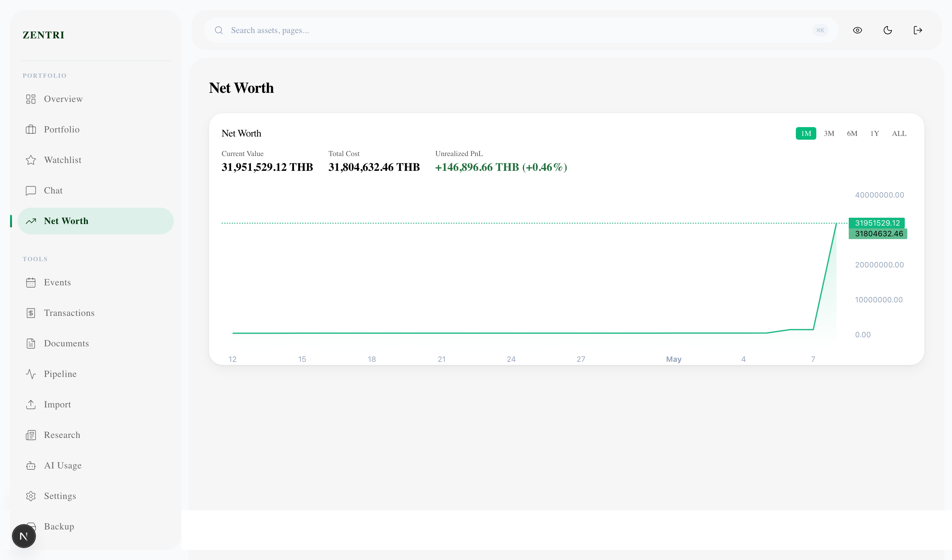Open the Backup tool
The height and width of the screenshot is (560, 952).
pyautogui.click(x=96, y=527)
